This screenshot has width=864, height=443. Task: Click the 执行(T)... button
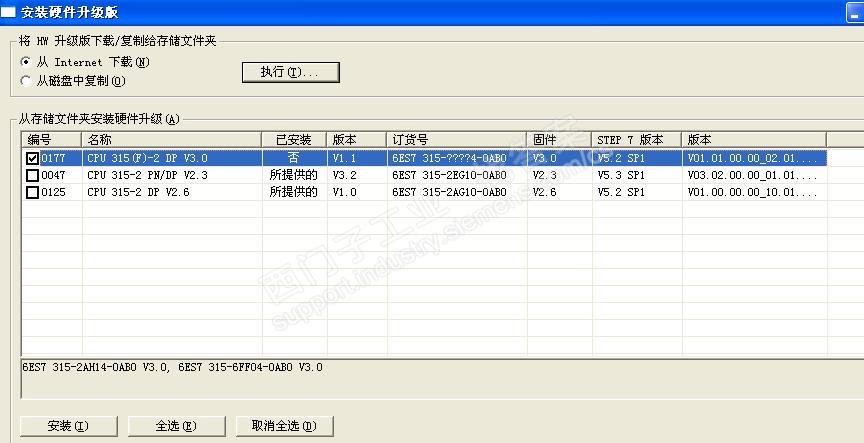(290, 72)
